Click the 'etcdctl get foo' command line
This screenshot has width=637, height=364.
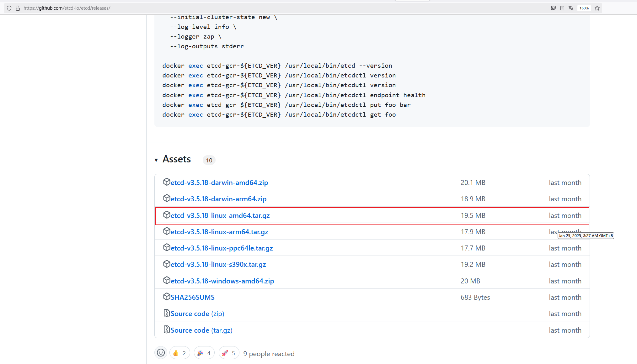tap(279, 114)
